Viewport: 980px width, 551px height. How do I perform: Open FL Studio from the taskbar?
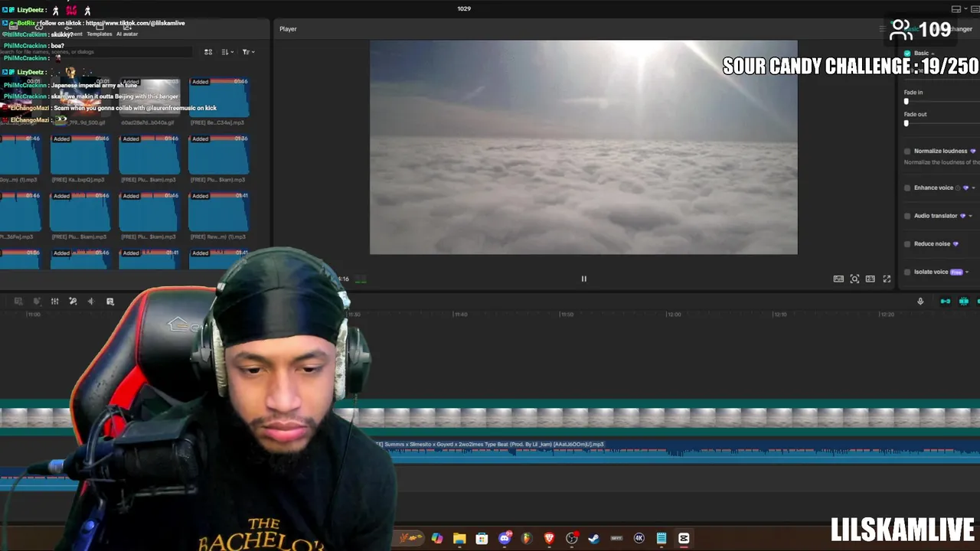pos(526,539)
